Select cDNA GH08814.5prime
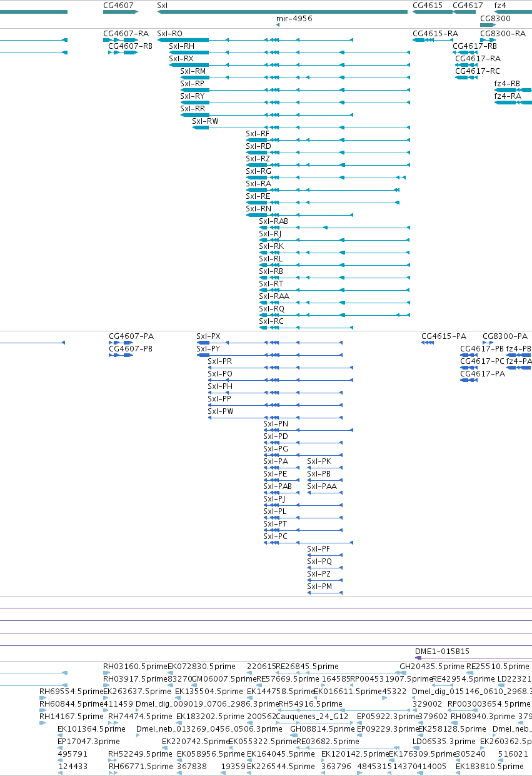Image resolution: width=532 pixels, height=776 pixels. click(x=323, y=729)
